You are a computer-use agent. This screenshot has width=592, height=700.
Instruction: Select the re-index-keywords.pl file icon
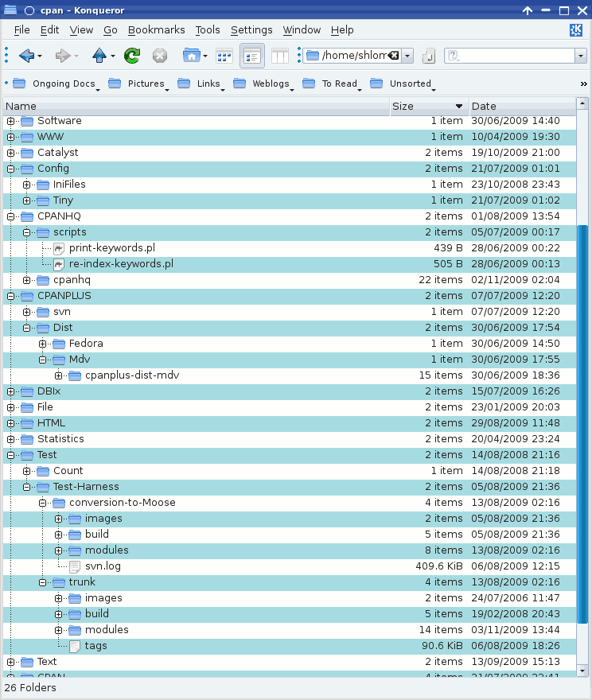click(x=59, y=264)
